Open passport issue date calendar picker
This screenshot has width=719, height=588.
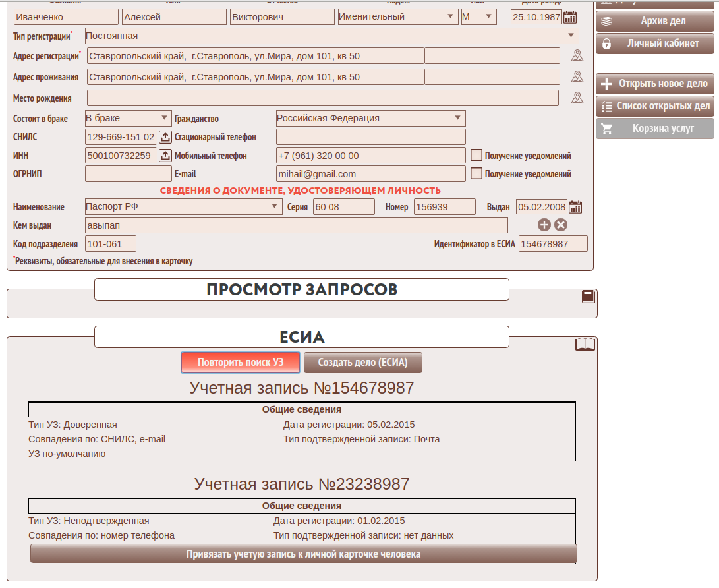point(575,207)
